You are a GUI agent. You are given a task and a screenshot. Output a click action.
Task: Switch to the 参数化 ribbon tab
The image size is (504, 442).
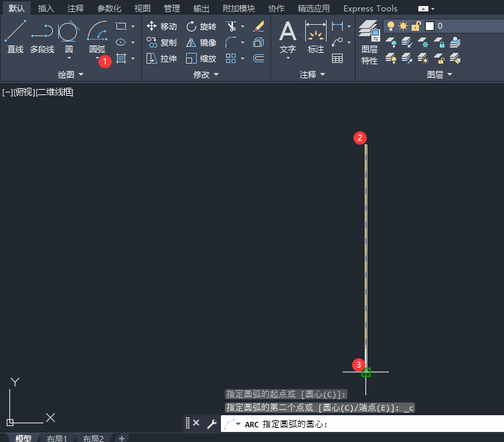coord(109,8)
